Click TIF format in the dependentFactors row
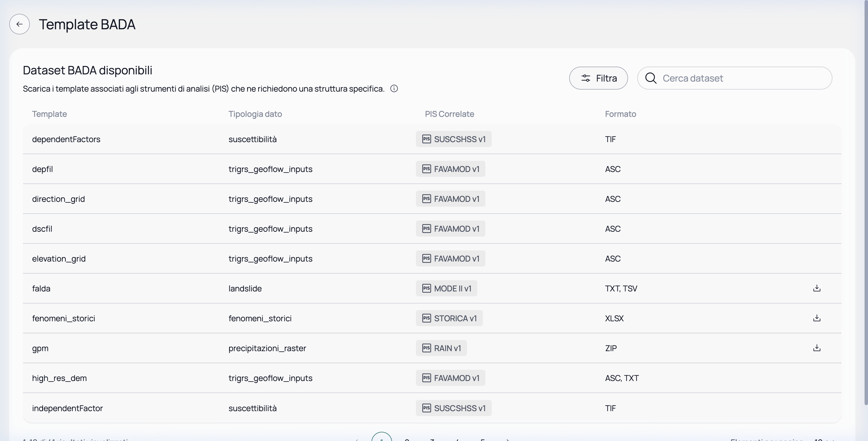The width and height of the screenshot is (868, 441). [610, 139]
